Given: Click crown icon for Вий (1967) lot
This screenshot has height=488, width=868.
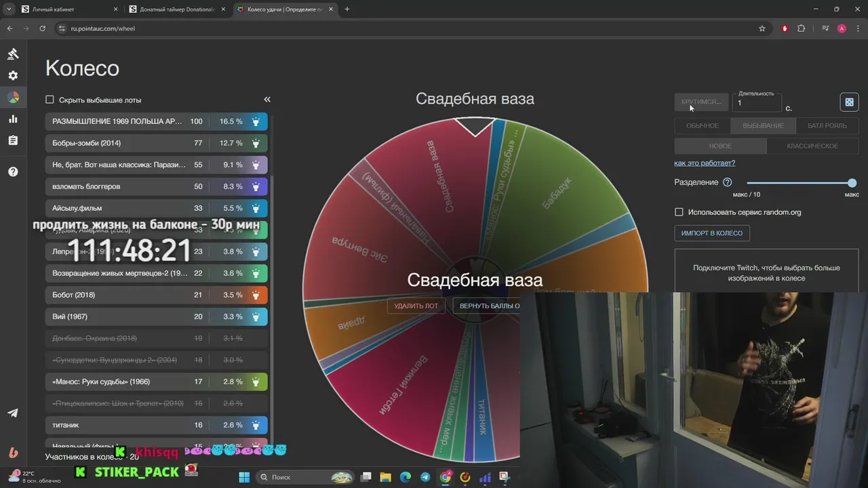Looking at the screenshot, I should click(256, 317).
